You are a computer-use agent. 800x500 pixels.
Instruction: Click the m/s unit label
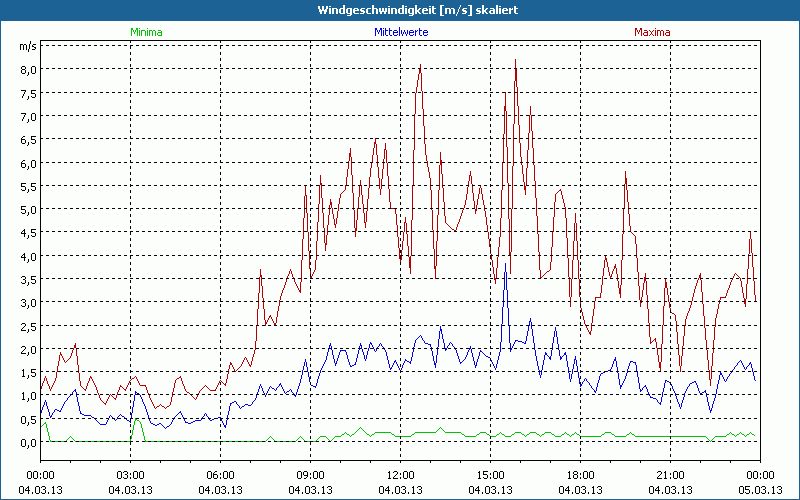(x=28, y=46)
